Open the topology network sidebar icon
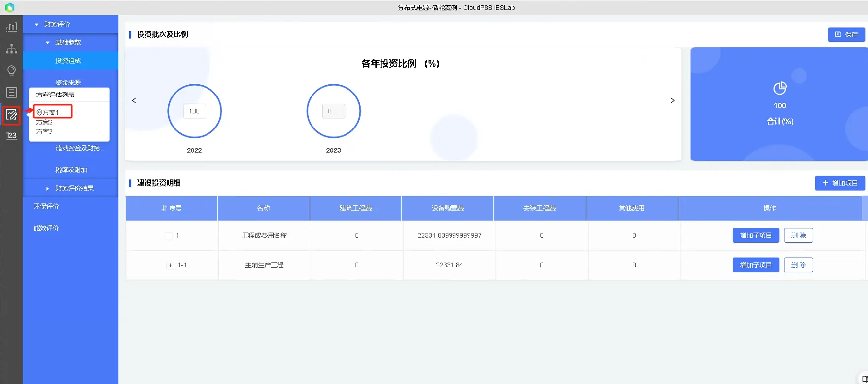This screenshot has height=384, width=868. pyautogui.click(x=11, y=49)
